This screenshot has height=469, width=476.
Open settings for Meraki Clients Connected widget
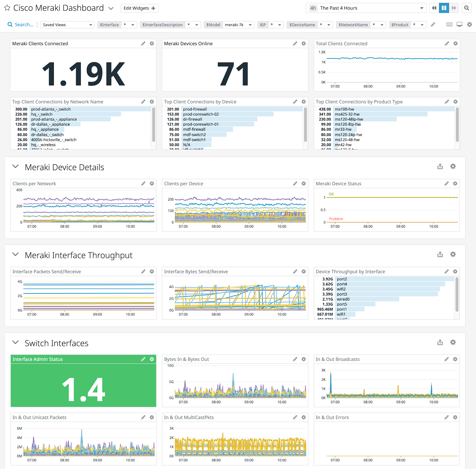click(152, 43)
